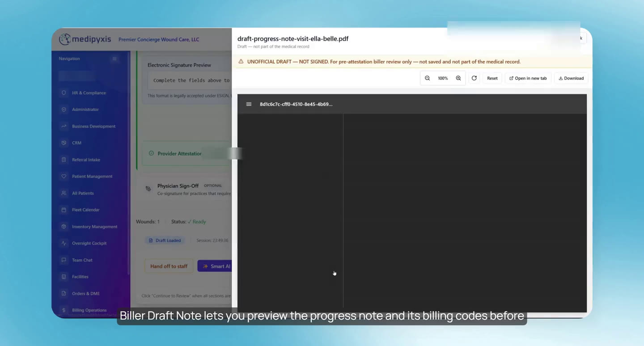Download the draft progress note
This screenshot has height=346, width=644.
571,78
